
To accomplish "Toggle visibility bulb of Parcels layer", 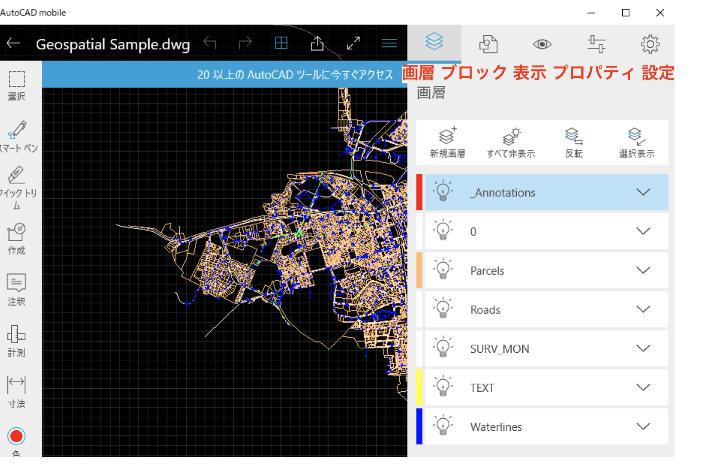I will click(x=443, y=269).
